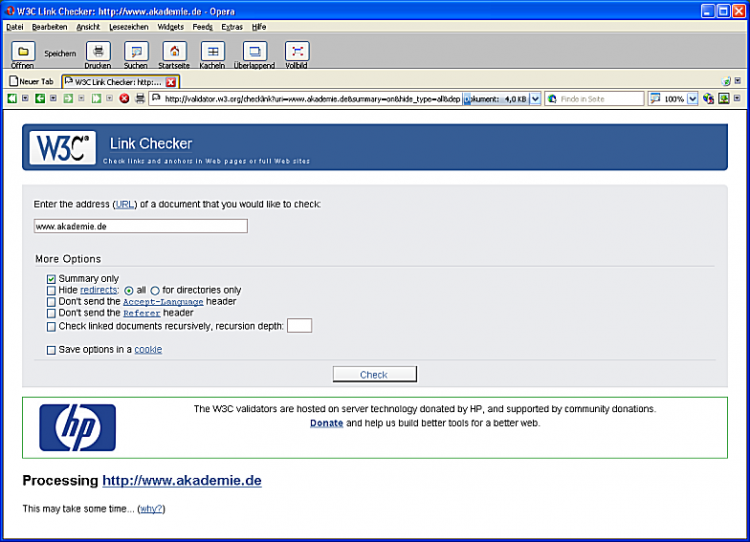Go to Startseite home icon
The image size is (750, 542).
[173, 51]
